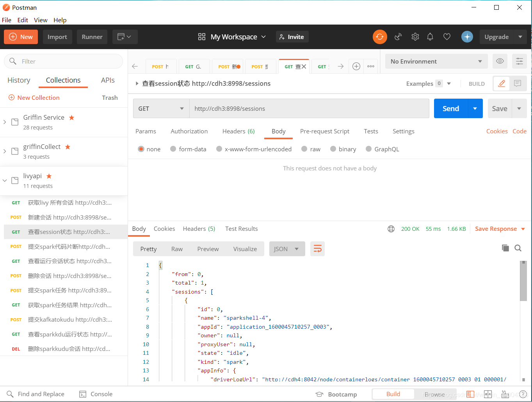Open the Console
This screenshot has height=402, width=532.
click(96, 394)
